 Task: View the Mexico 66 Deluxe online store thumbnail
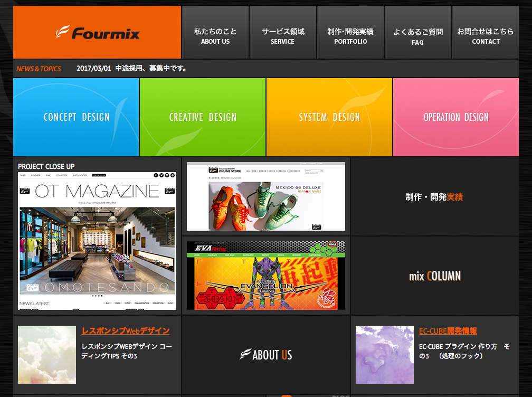click(266, 196)
